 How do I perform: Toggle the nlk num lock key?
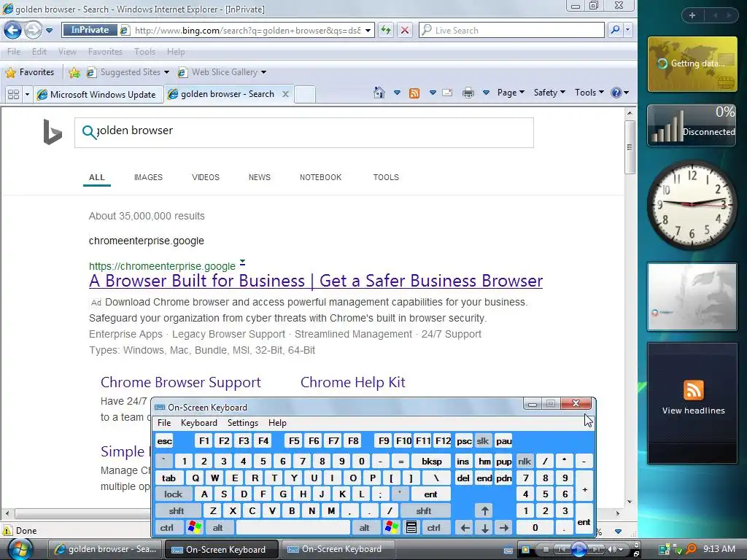click(x=524, y=461)
